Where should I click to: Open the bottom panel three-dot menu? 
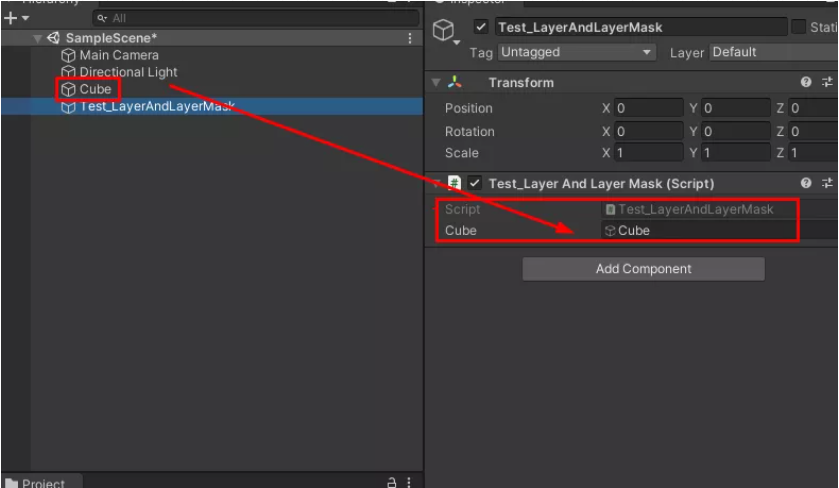[x=409, y=482]
